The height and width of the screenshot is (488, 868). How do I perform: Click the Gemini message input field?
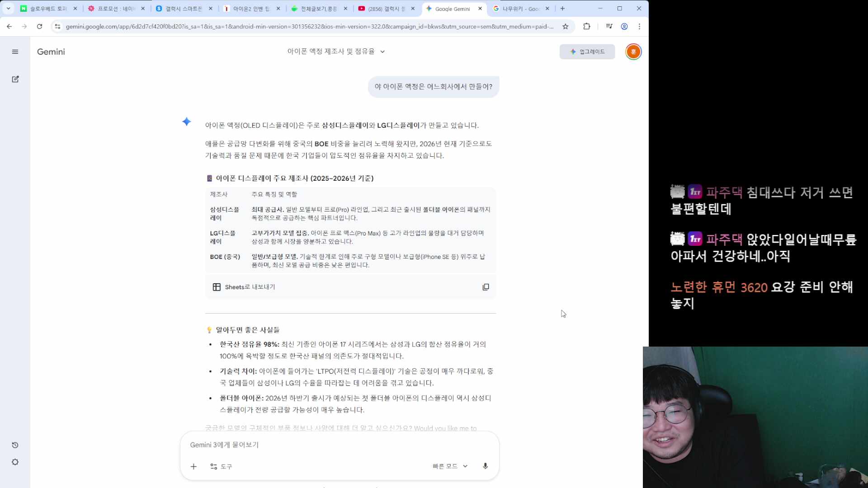coord(316,445)
